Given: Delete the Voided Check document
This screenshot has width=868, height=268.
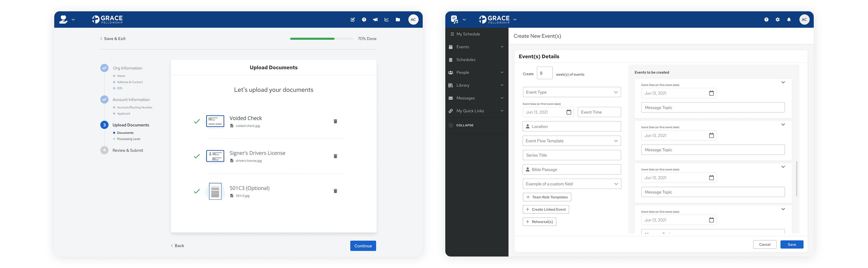Looking at the screenshot, I should click(335, 121).
